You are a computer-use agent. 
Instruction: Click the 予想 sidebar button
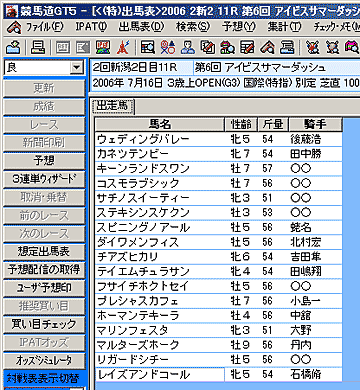44,161
